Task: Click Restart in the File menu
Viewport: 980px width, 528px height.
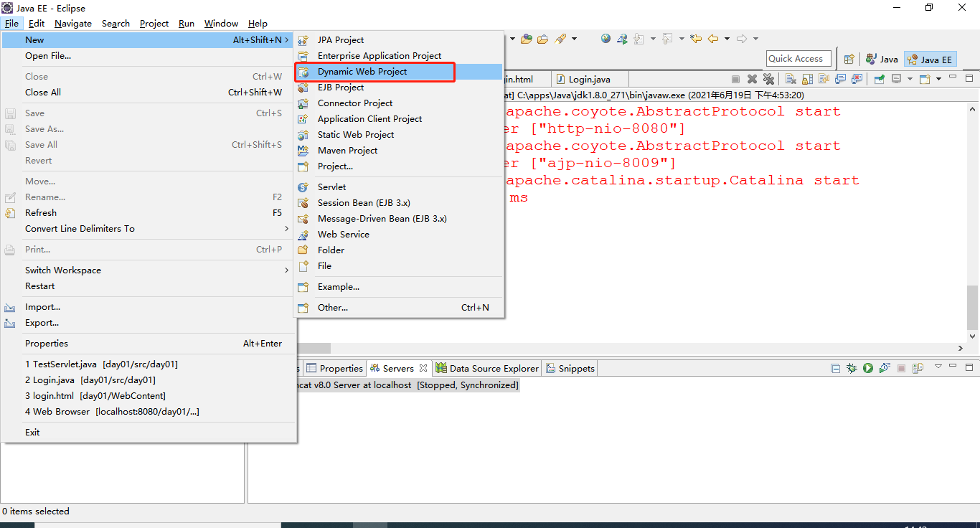Action: [149, 286]
